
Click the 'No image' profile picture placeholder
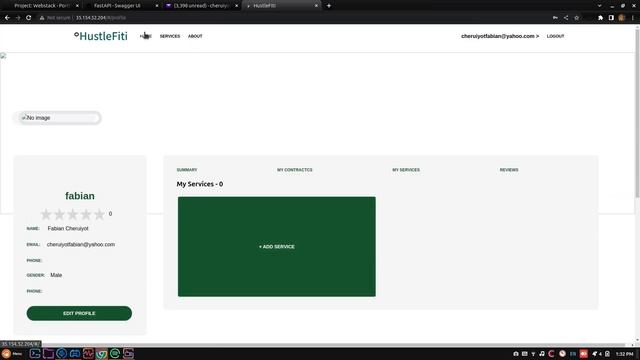(x=60, y=118)
